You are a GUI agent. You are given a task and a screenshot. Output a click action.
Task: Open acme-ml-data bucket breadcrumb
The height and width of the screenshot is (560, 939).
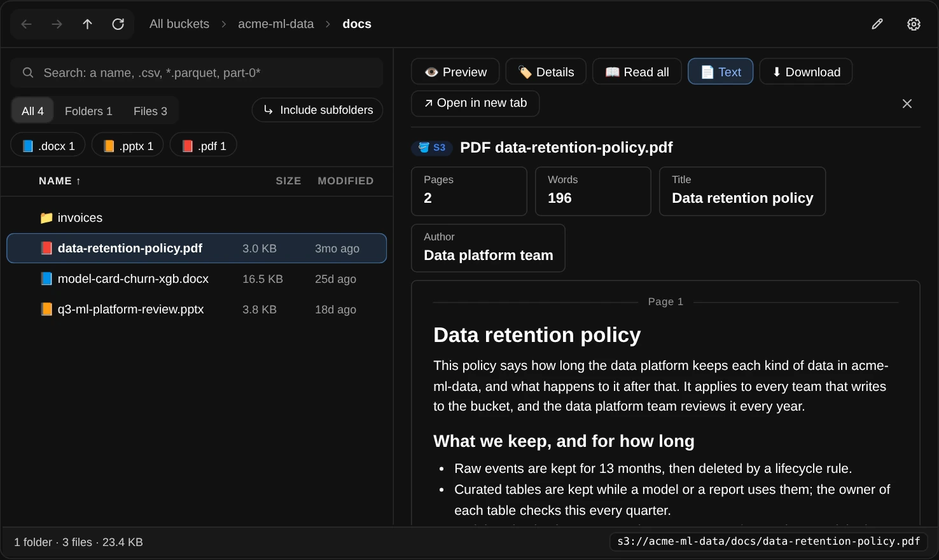click(276, 24)
